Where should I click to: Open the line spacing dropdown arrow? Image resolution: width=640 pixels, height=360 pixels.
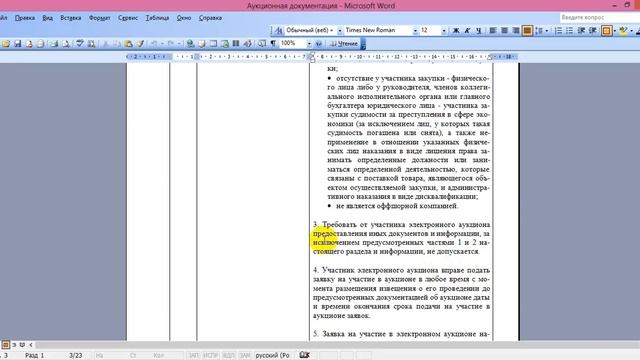(547, 31)
